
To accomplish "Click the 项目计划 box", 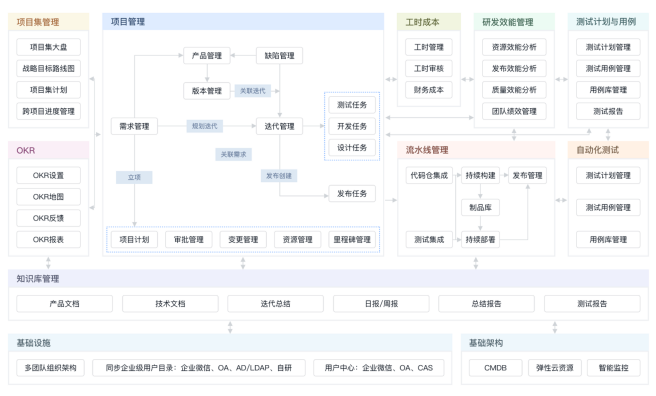I will 134,240.
